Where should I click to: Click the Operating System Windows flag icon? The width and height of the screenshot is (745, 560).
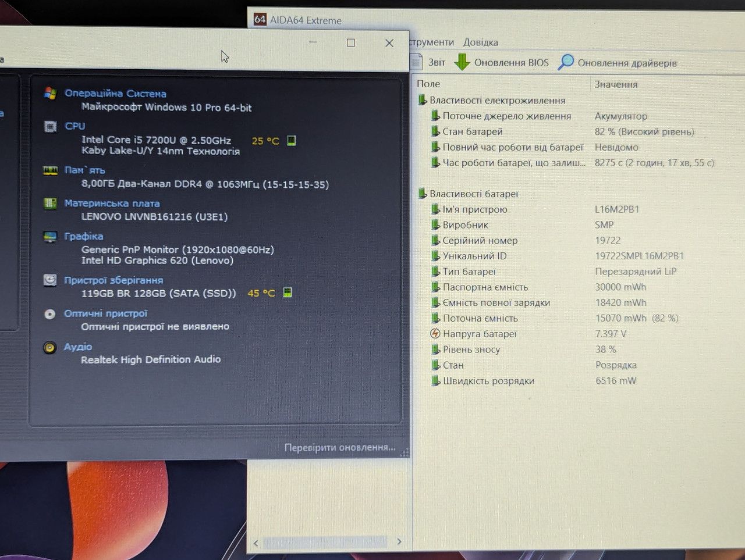pos(50,93)
